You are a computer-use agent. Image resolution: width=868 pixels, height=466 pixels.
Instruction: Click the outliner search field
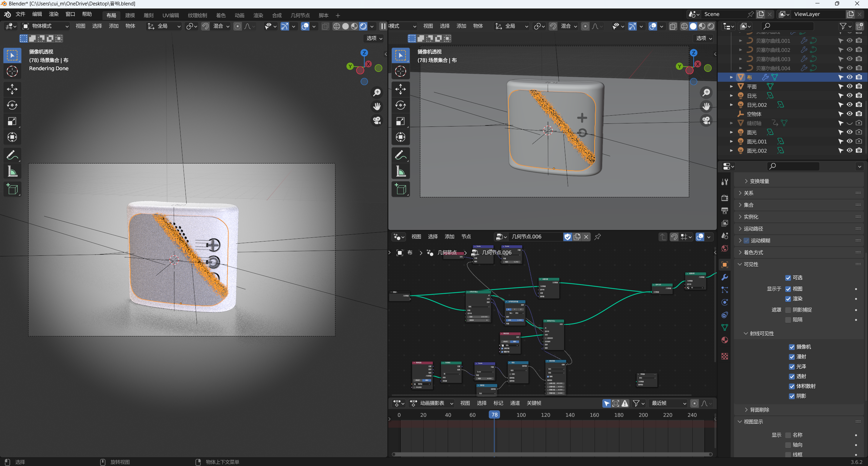tap(787, 26)
